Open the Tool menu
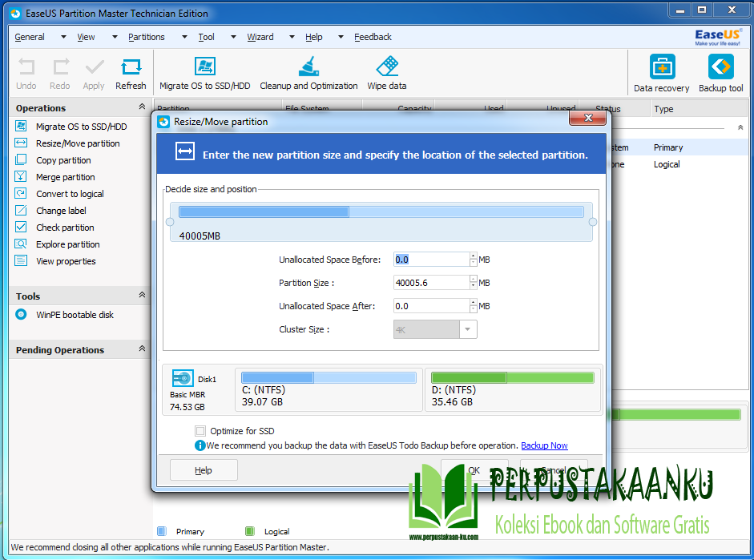 206,37
